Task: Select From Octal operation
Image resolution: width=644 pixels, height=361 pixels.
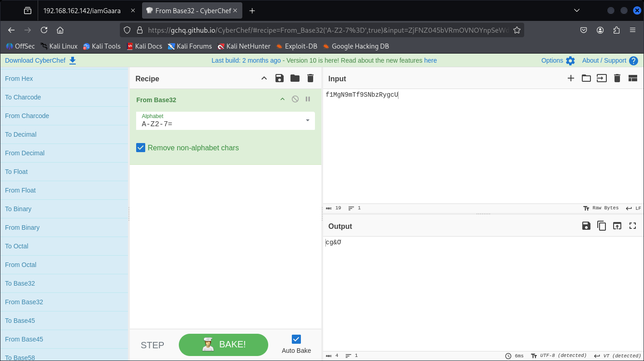Action: [x=64, y=265]
